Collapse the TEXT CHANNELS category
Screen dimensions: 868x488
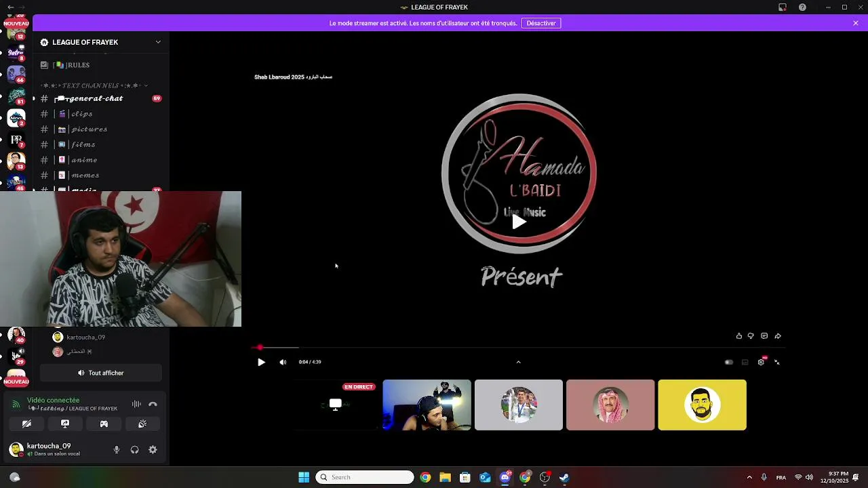pos(94,85)
